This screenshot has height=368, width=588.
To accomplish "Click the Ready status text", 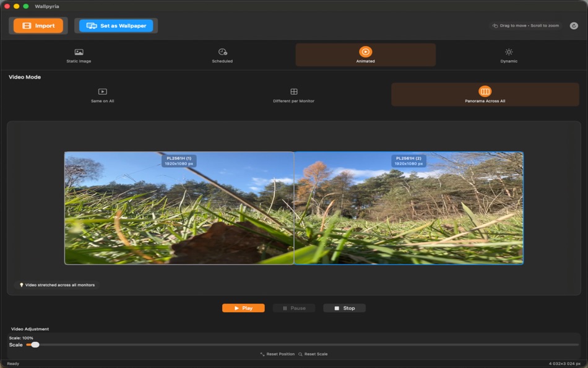I will click(13, 364).
